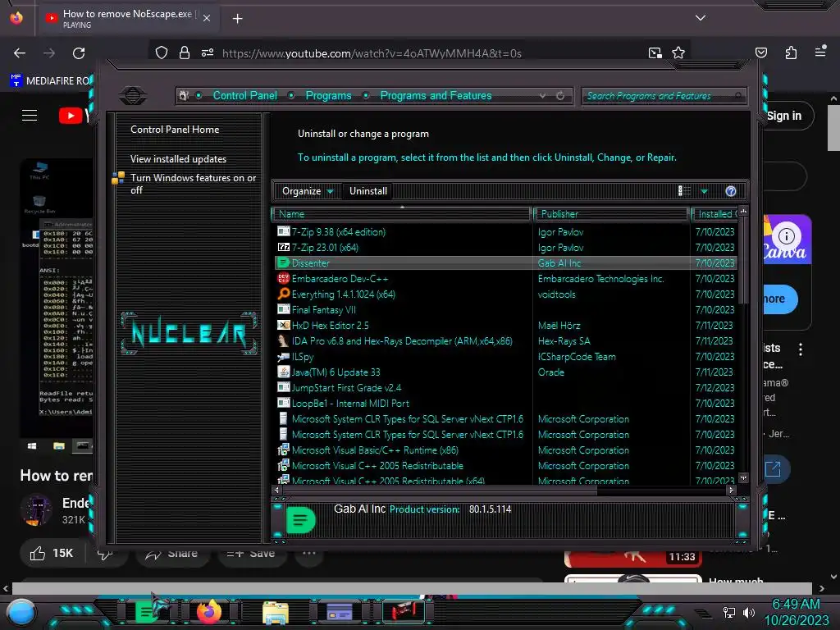Image resolution: width=840 pixels, height=630 pixels.
Task: Select Microsoft Visual Basic/C++ Runtime (x86)
Action: click(x=505, y=450)
